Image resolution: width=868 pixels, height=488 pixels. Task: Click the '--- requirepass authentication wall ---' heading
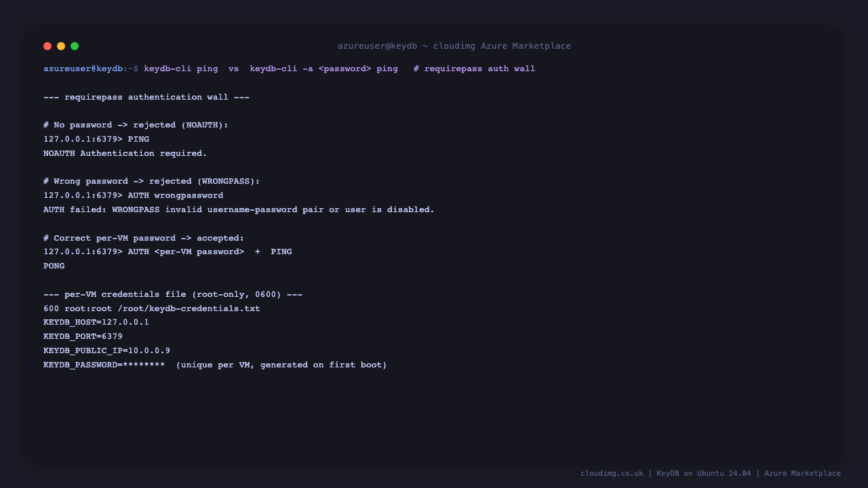(146, 98)
